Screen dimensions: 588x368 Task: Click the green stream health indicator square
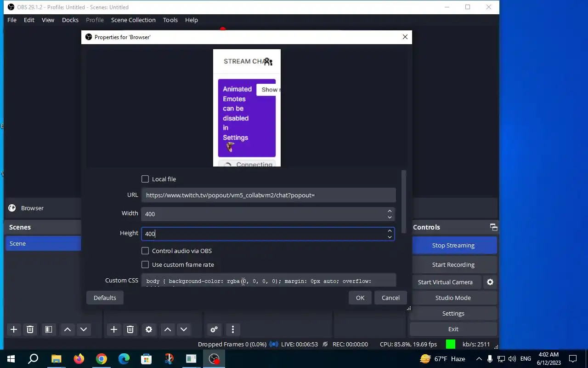[x=451, y=344]
